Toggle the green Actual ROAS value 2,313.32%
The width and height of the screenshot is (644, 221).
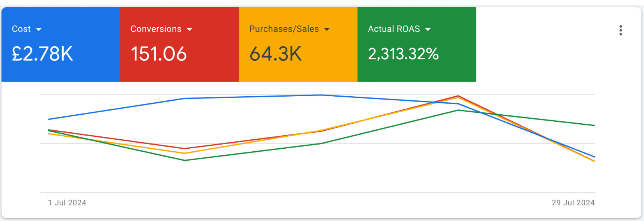pyautogui.click(x=403, y=54)
